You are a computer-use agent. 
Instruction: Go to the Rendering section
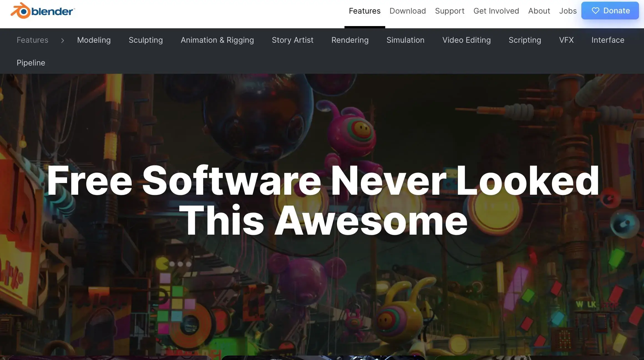click(x=350, y=40)
